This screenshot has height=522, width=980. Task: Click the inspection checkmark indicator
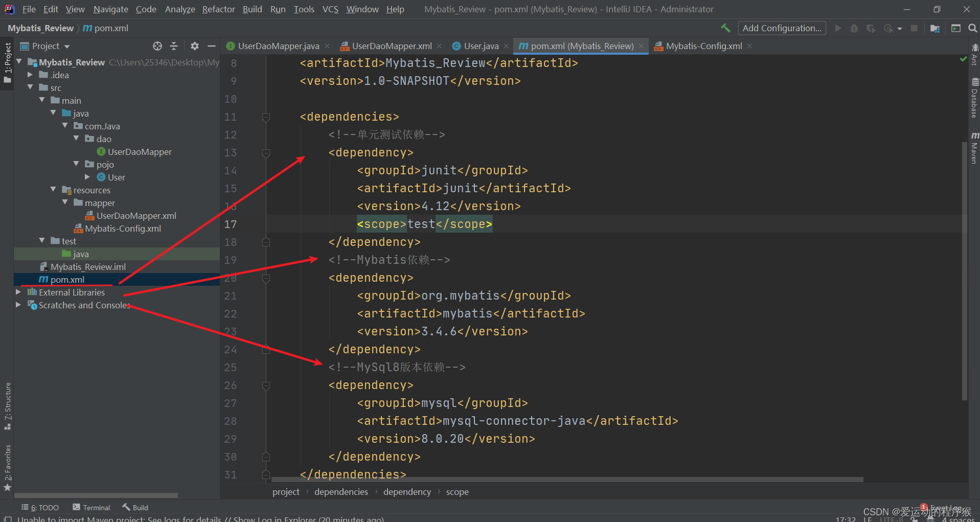(963, 59)
